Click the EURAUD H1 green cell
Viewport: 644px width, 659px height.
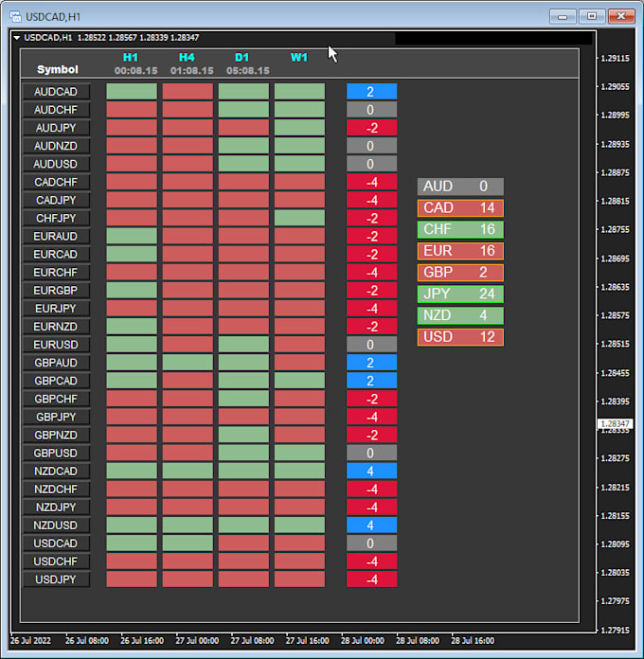pos(132,236)
